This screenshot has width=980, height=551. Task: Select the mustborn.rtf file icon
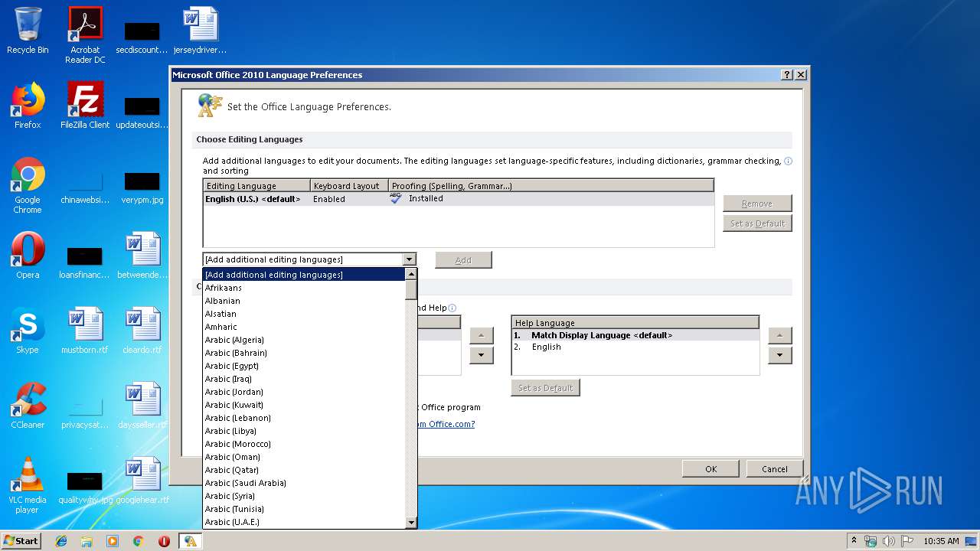point(85,331)
